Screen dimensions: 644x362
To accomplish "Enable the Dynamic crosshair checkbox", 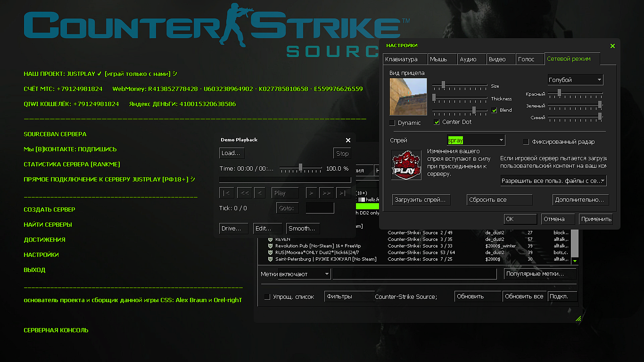I will coord(393,123).
